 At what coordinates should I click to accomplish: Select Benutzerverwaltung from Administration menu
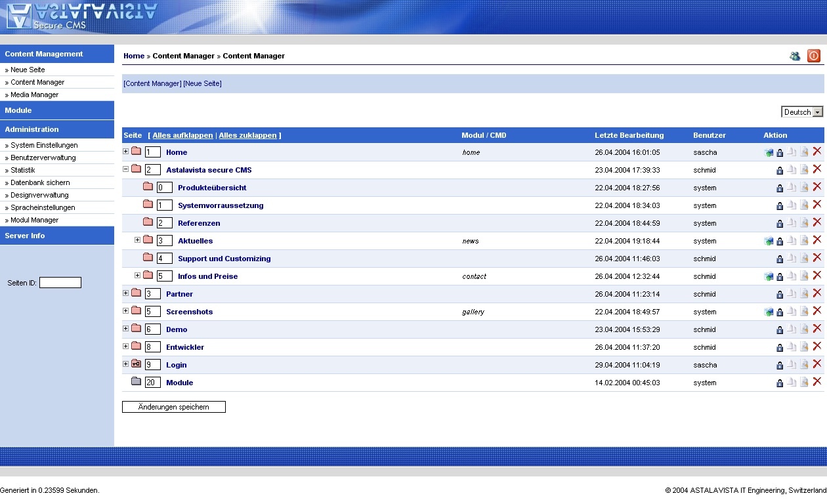[43, 157]
